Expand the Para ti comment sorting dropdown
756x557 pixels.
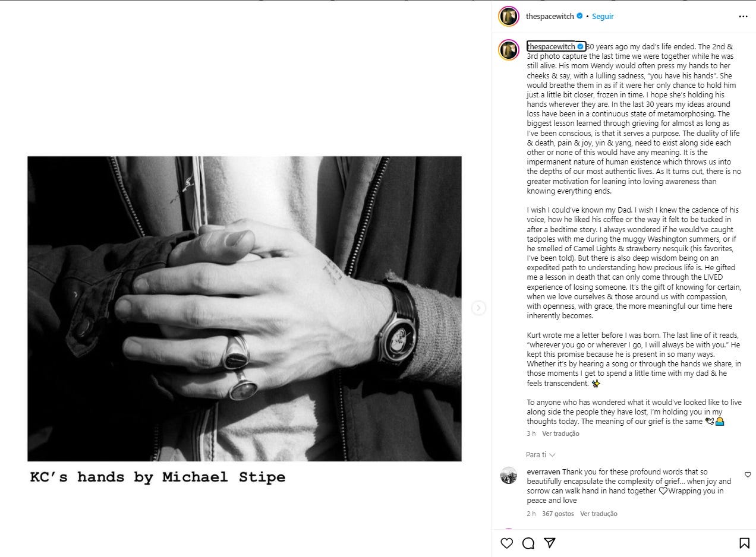point(541,454)
